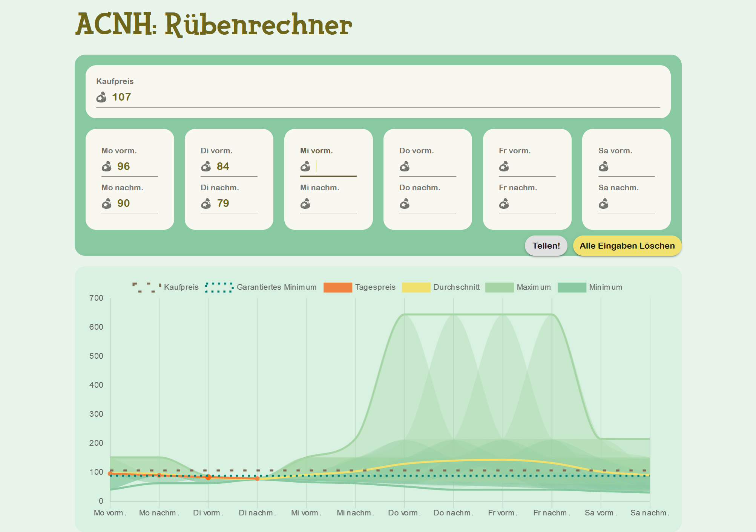The height and width of the screenshot is (532, 756).
Task: Click the 700 y-axis value
Action: (96, 298)
